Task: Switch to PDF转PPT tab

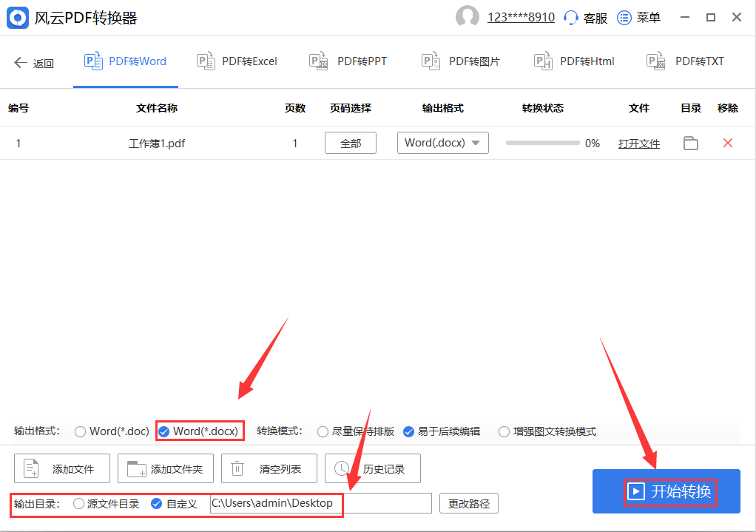Action: 348,61
